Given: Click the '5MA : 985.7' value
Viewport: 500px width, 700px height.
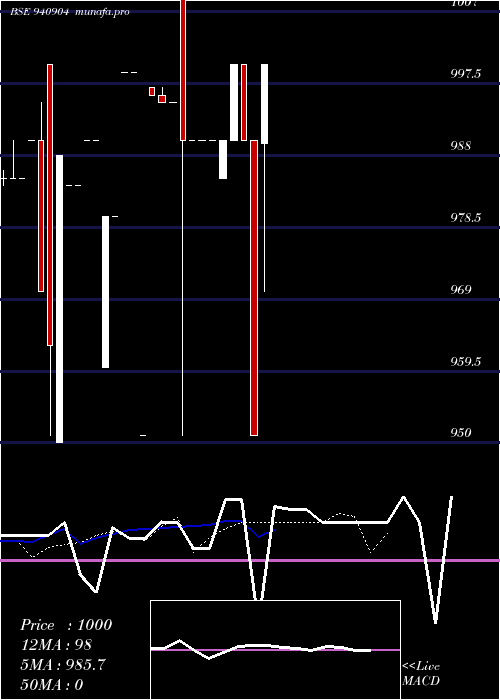Looking at the screenshot, I should pos(63,665).
